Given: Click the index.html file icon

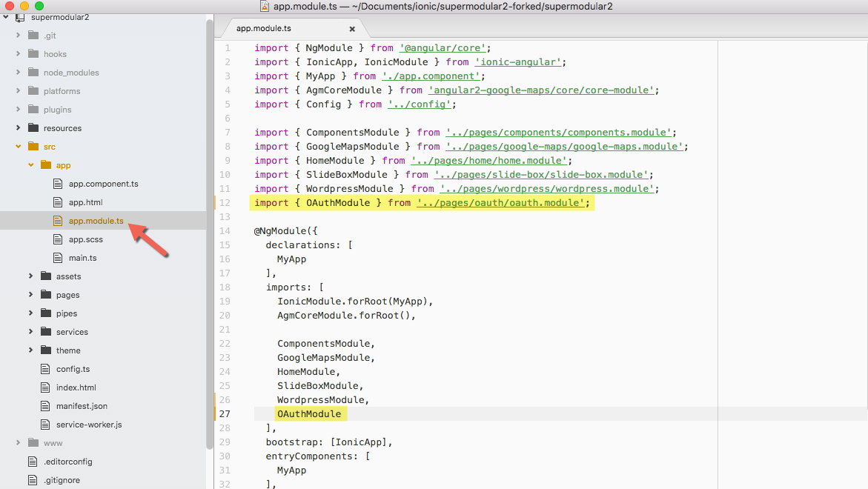Looking at the screenshot, I should tap(45, 387).
